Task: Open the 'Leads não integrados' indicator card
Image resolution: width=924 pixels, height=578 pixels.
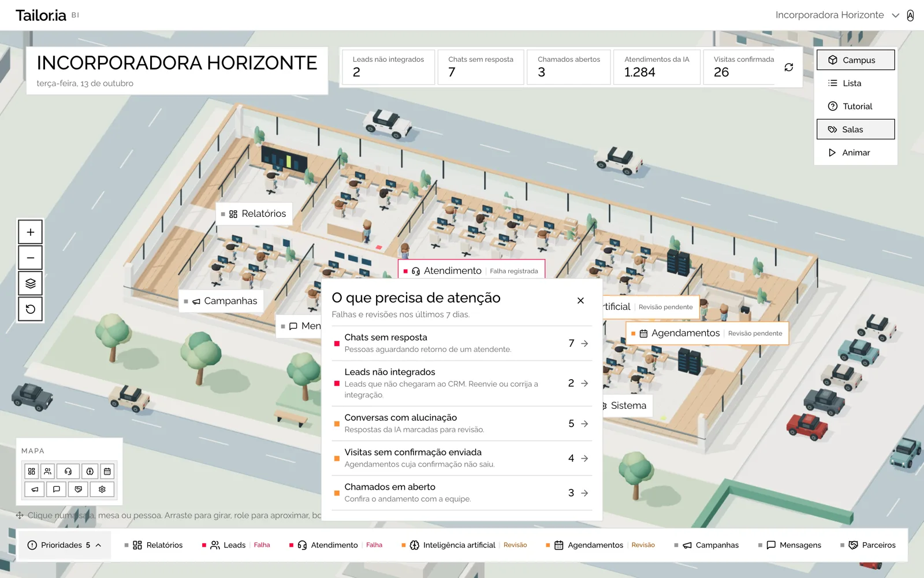Action: 389,67
